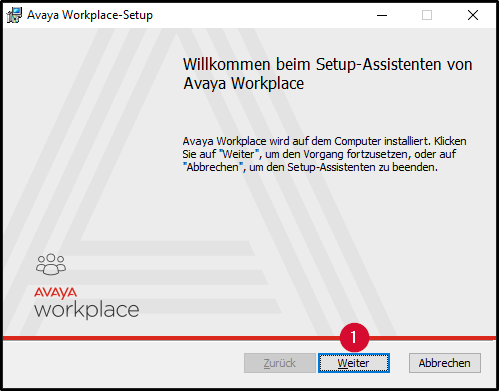499x391 pixels.
Task: Click the Abbrechen button to cancel setup
Action: (445, 363)
